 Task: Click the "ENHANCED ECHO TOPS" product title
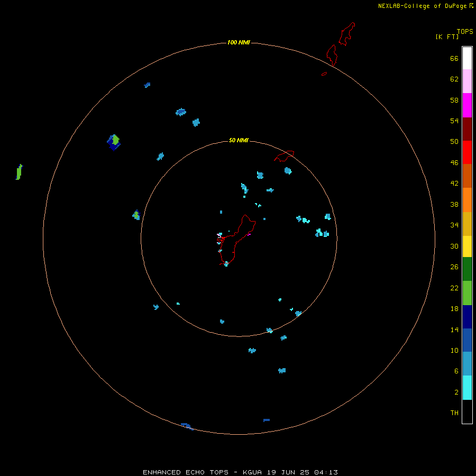point(185,472)
